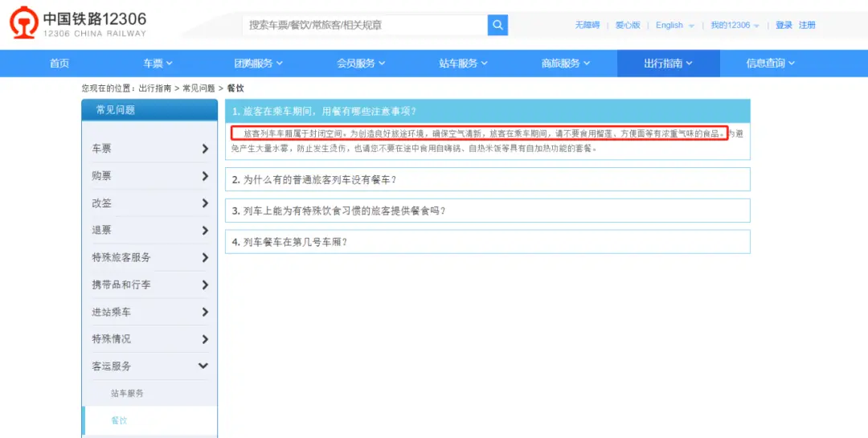Open the 车票 navigation menu
Viewport: 868px width, 438px height.
pos(158,63)
